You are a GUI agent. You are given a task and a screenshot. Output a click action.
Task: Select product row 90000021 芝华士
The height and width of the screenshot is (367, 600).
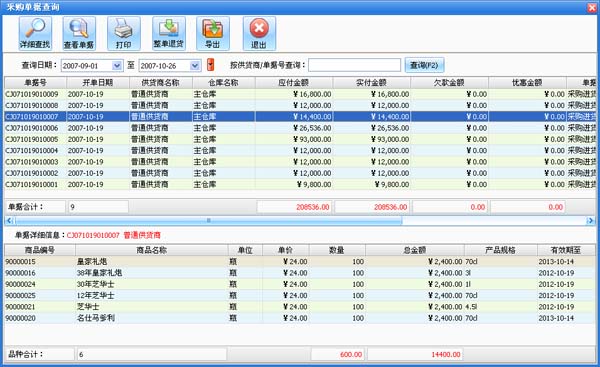pyautogui.click(x=300, y=307)
